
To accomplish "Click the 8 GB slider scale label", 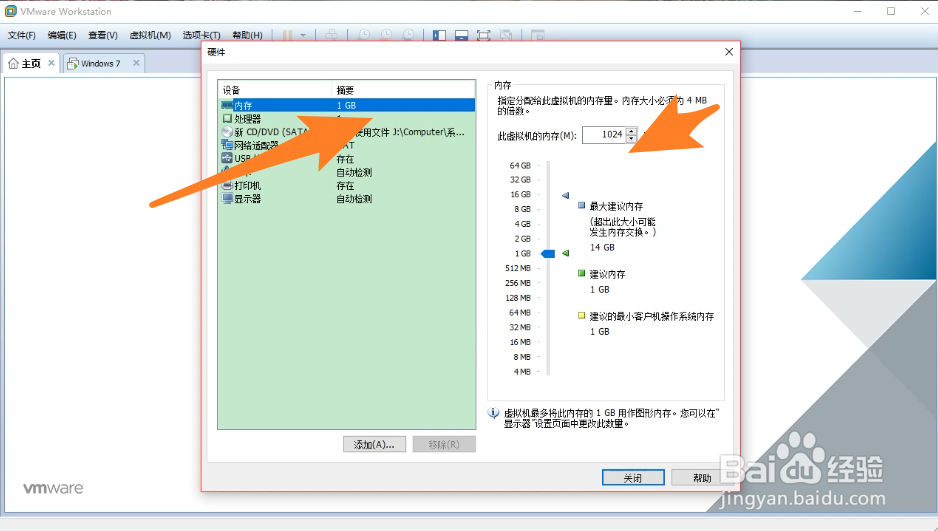I will tap(522, 209).
